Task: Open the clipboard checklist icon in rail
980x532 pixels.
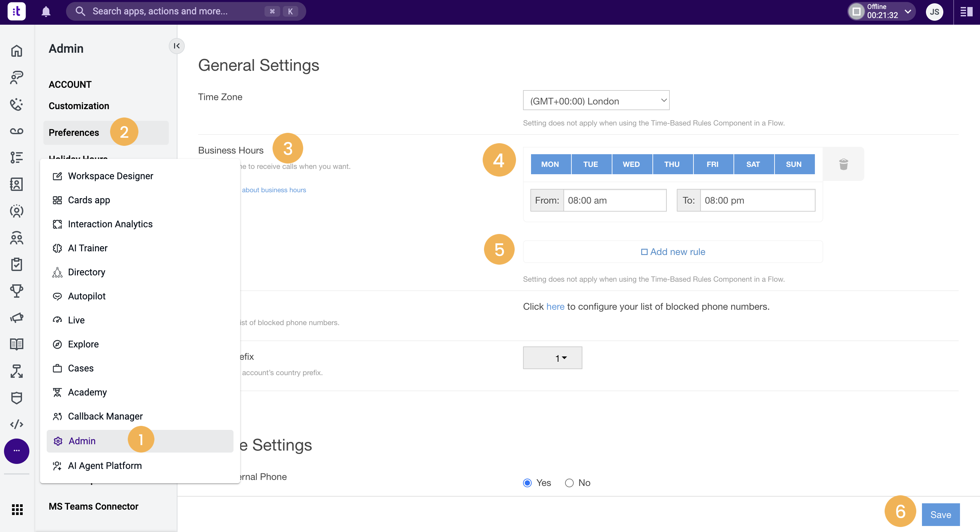Action: [17, 264]
